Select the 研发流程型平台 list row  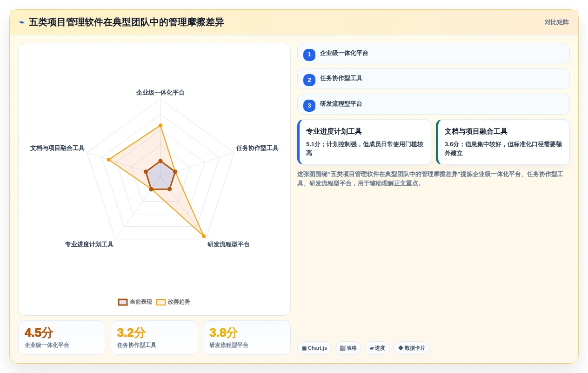(434, 104)
